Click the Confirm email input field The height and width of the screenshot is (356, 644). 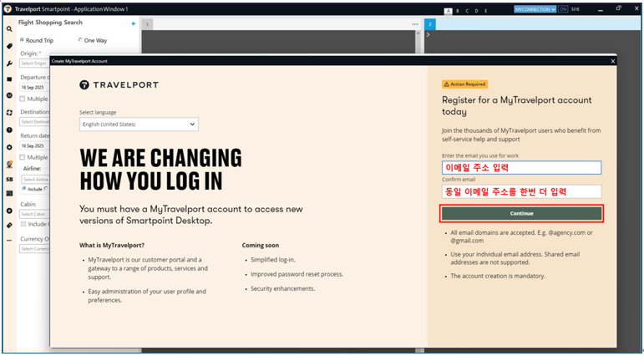pos(521,191)
